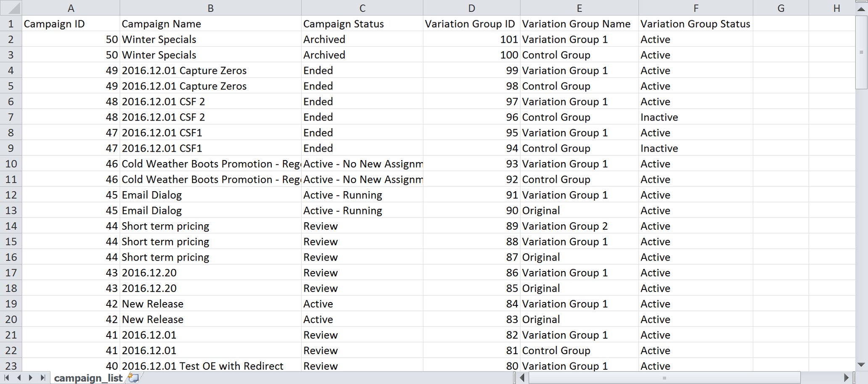
Task: Select column G header
Action: pyautogui.click(x=781, y=8)
